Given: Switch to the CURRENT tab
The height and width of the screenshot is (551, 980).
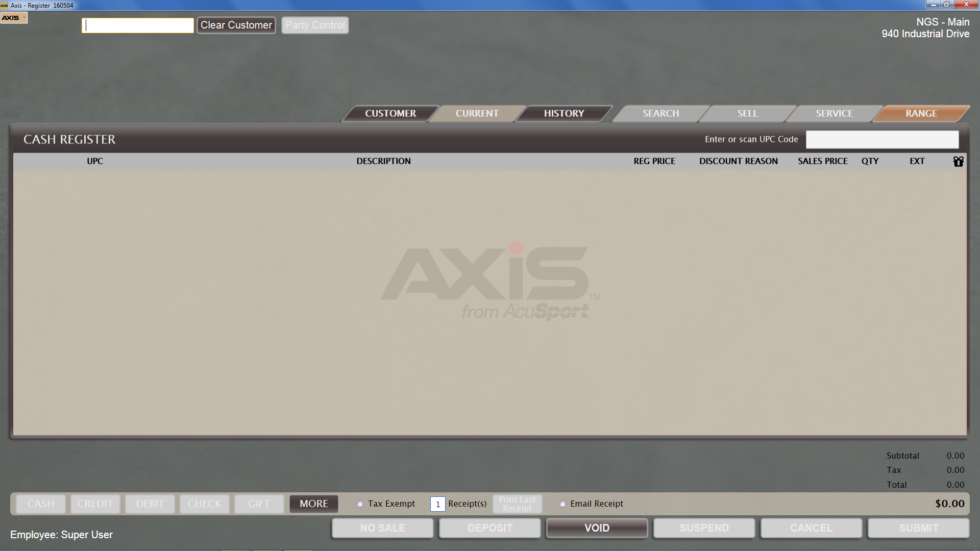Looking at the screenshot, I should [x=477, y=113].
